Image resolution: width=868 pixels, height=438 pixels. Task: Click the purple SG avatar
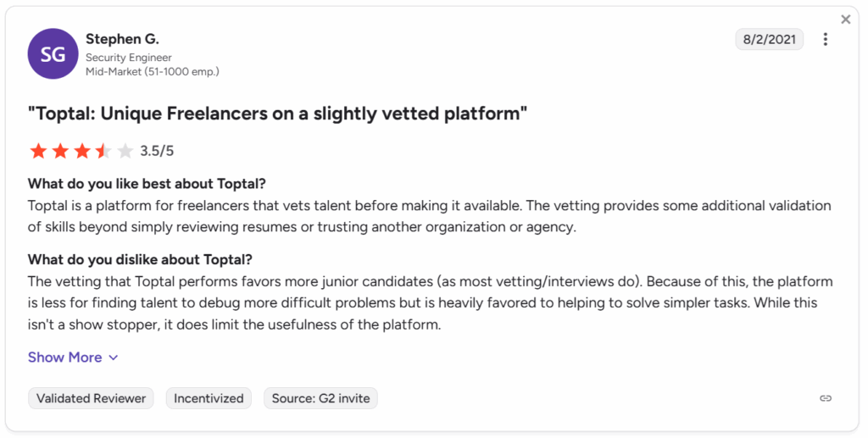[53, 53]
